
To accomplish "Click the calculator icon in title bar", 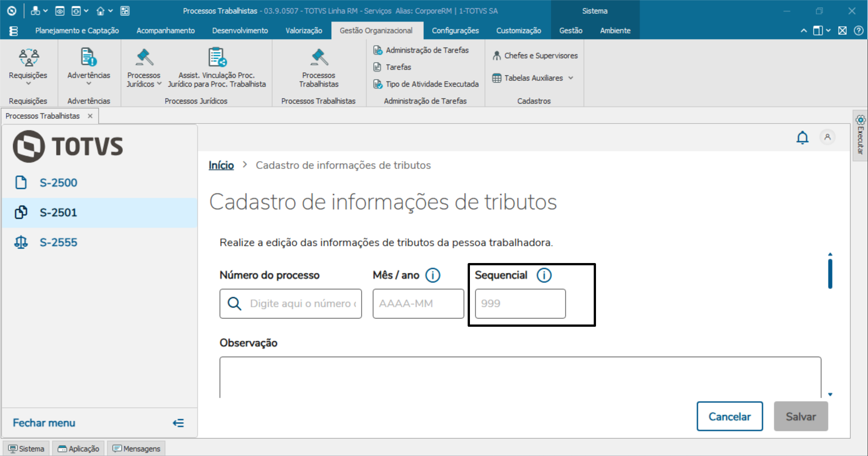I will (x=125, y=11).
